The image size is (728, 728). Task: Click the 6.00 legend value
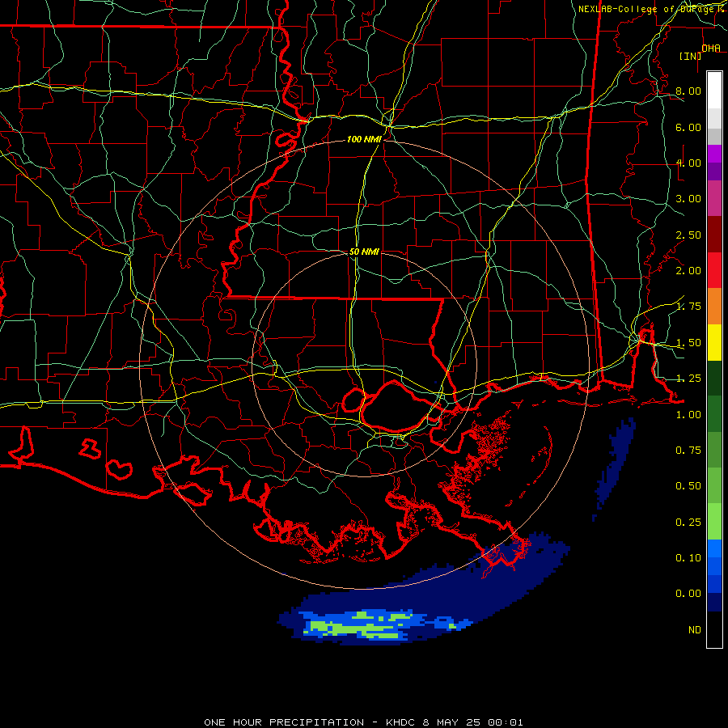pos(688,127)
